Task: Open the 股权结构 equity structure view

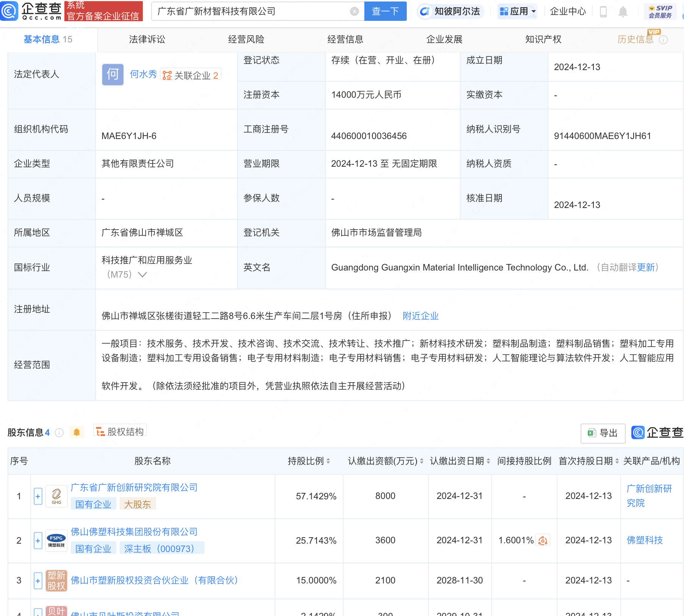Action: tap(120, 432)
